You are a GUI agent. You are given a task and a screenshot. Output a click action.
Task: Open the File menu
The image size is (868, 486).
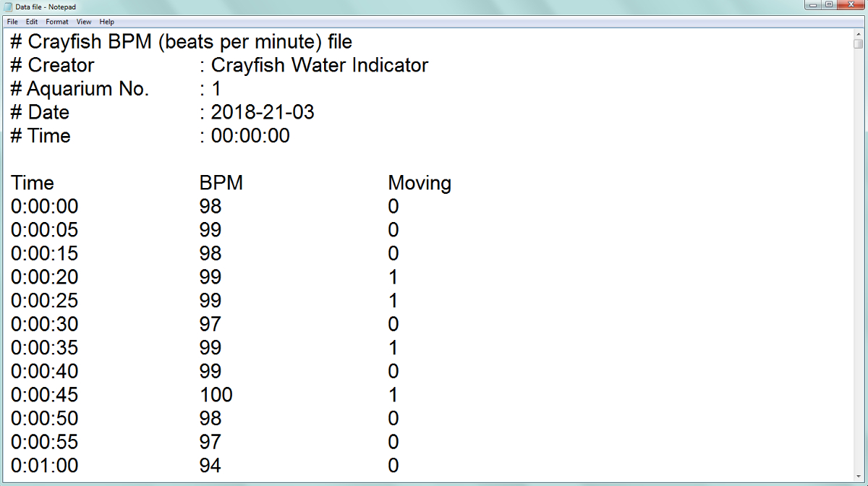click(x=12, y=22)
